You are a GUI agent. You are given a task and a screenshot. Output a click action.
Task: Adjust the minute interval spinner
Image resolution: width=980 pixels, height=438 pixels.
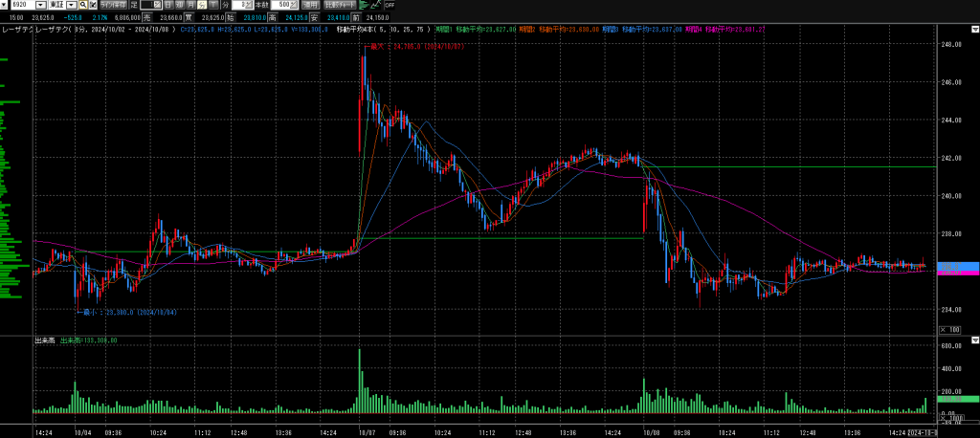249,5
